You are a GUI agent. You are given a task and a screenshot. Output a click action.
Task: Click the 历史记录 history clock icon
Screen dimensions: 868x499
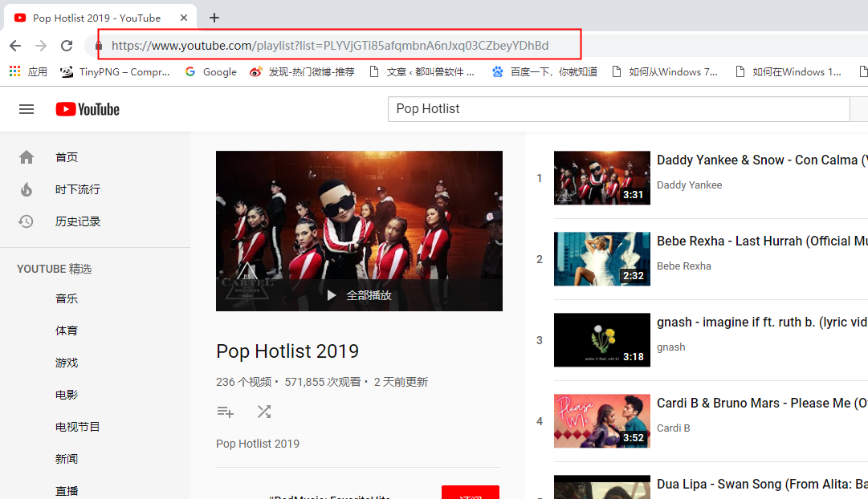[26, 222]
